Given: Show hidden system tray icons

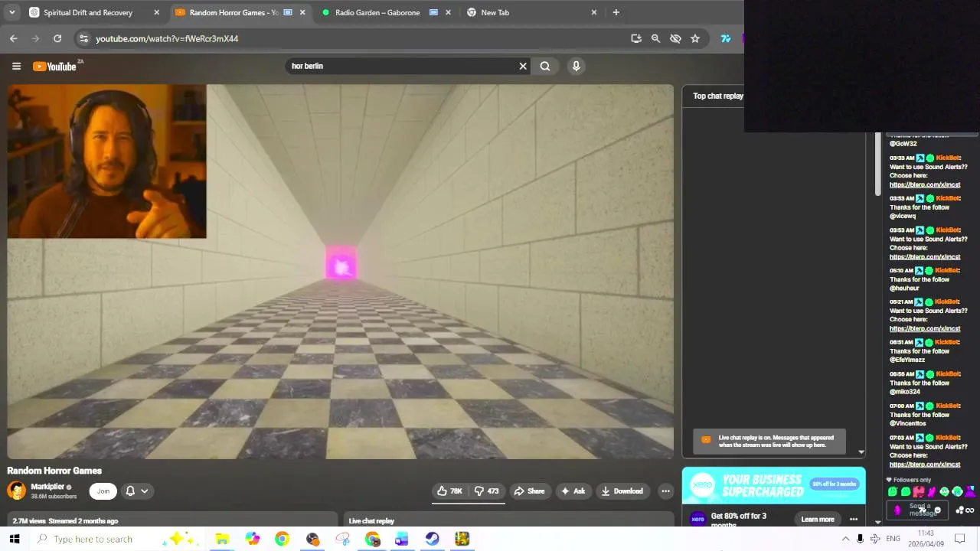Looking at the screenshot, I should pos(845,539).
